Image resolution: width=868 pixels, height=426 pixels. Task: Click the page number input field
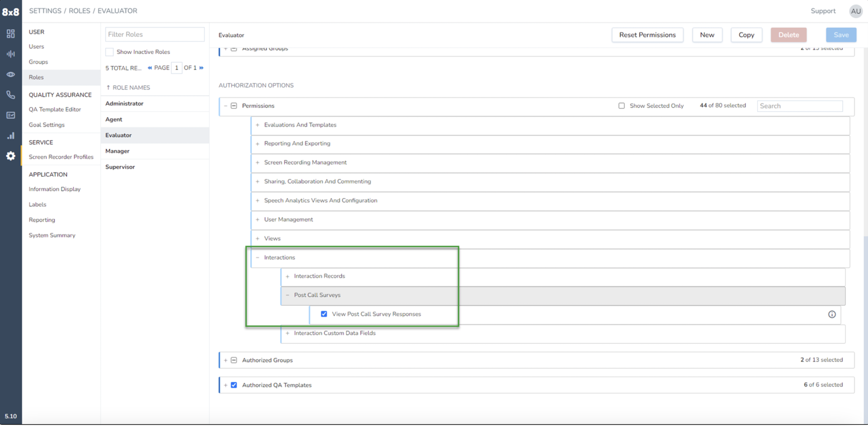(177, 68)
